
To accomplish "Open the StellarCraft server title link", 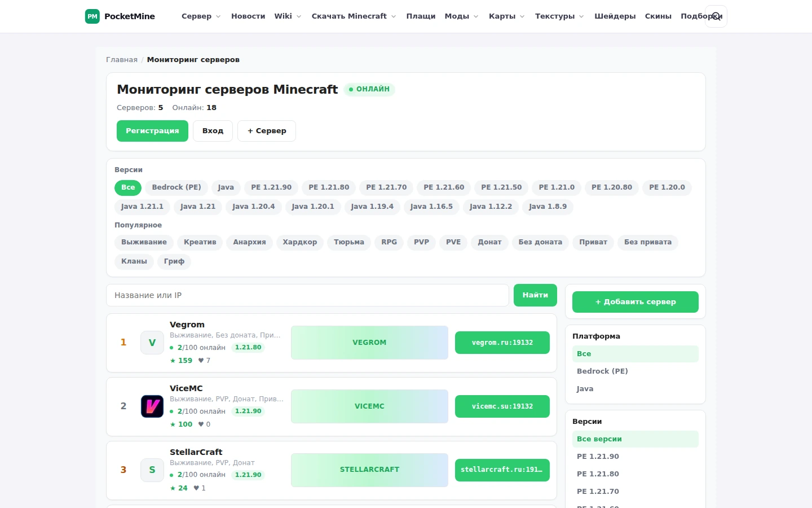I will [196, 452].
